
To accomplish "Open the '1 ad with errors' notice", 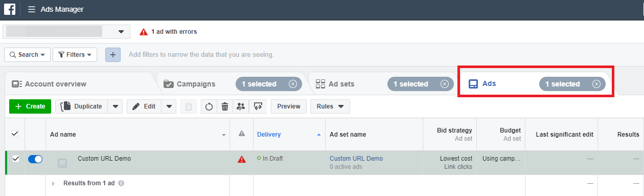I will point(174,32).
